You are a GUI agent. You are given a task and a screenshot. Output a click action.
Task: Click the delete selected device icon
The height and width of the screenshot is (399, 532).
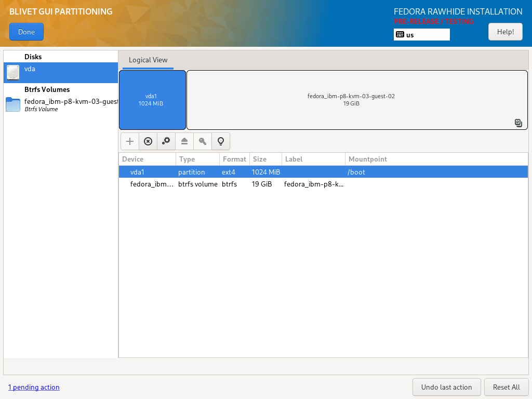coord(148,141)
